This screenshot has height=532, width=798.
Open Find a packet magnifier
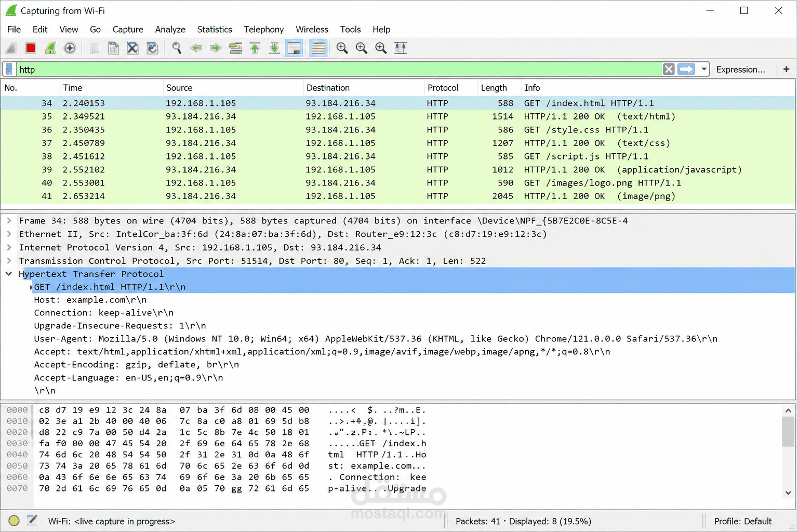tap(177, 48)
